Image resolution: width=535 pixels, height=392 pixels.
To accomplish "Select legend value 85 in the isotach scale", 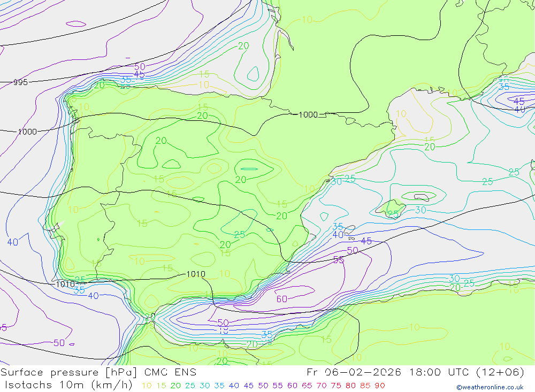I will [x=365, y=386].
